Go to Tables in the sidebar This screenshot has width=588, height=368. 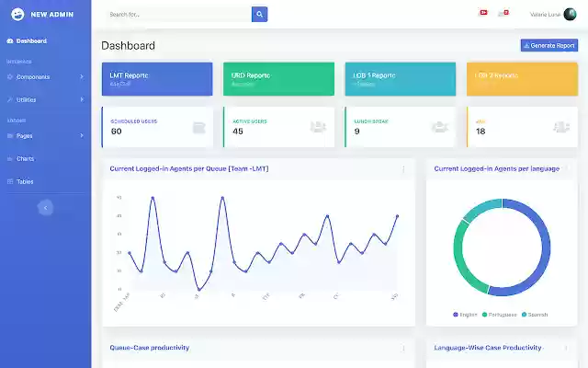pos(45,182)
